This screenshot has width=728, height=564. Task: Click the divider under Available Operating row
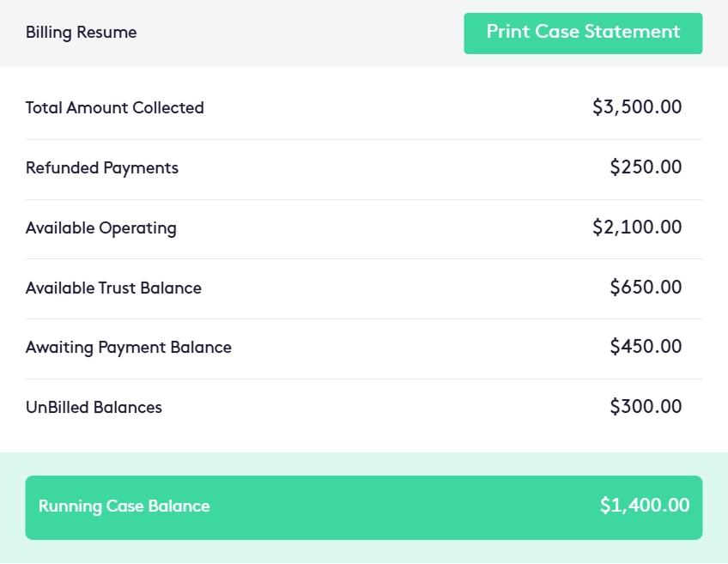click(x=364, y=258)
